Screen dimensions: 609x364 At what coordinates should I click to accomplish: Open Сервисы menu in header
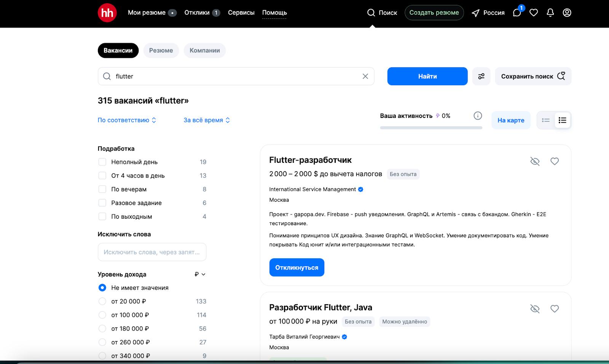[241, 13]
